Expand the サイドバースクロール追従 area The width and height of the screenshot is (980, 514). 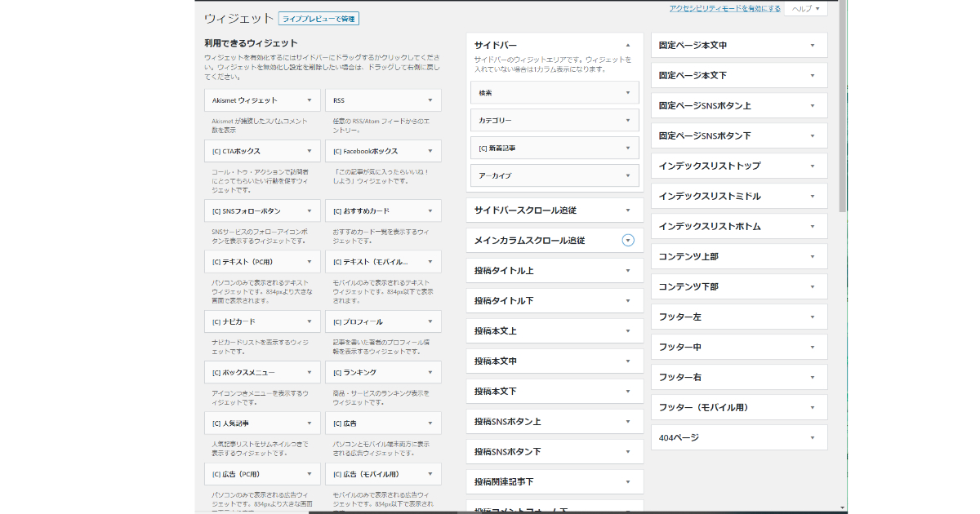click(x=627, y=210)
